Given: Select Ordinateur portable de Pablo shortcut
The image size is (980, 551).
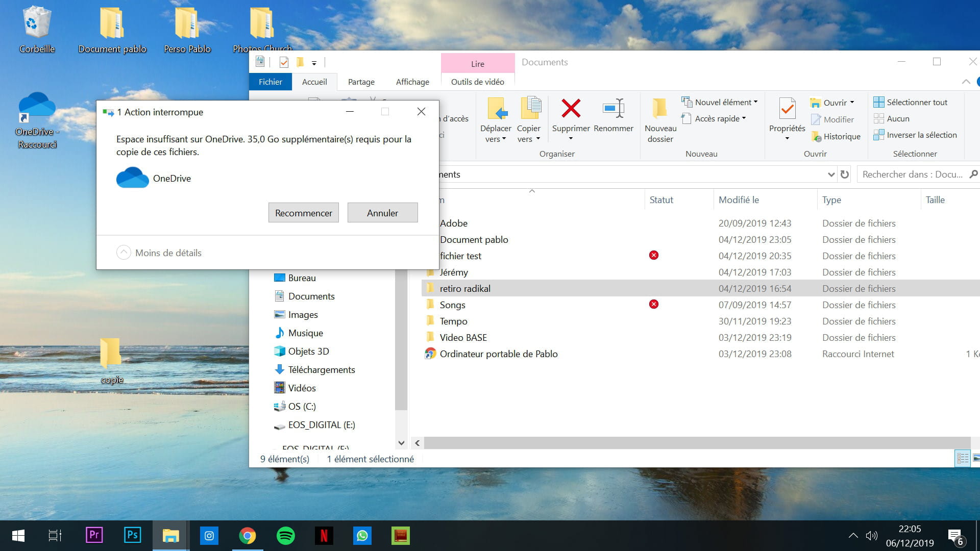Looking at the screenshot, I should point(700,354).
